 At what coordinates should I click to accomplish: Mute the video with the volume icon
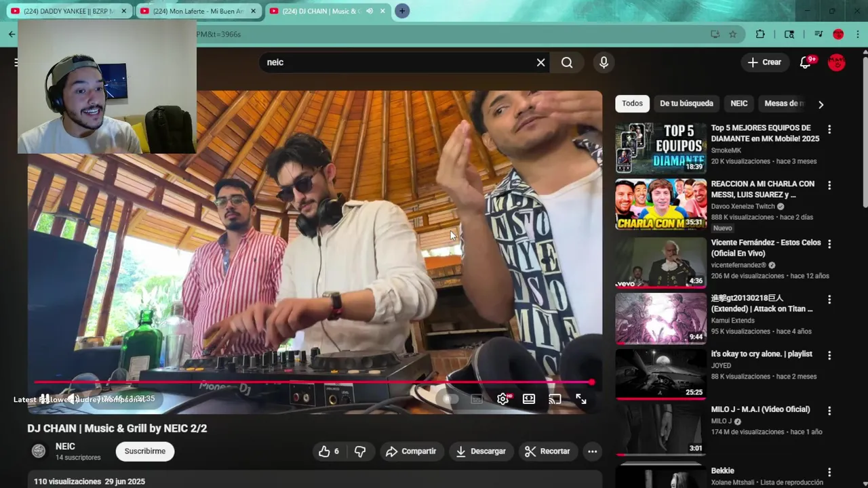[72, 399]
